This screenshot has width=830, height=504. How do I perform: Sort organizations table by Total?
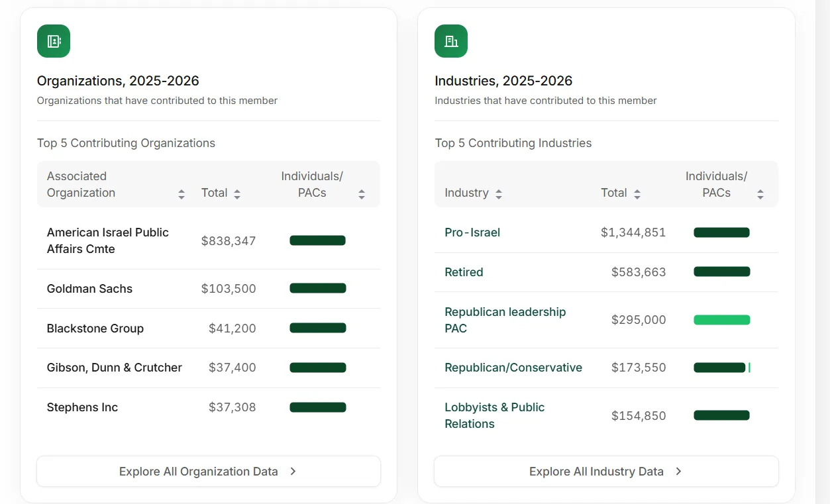[237, 194]
